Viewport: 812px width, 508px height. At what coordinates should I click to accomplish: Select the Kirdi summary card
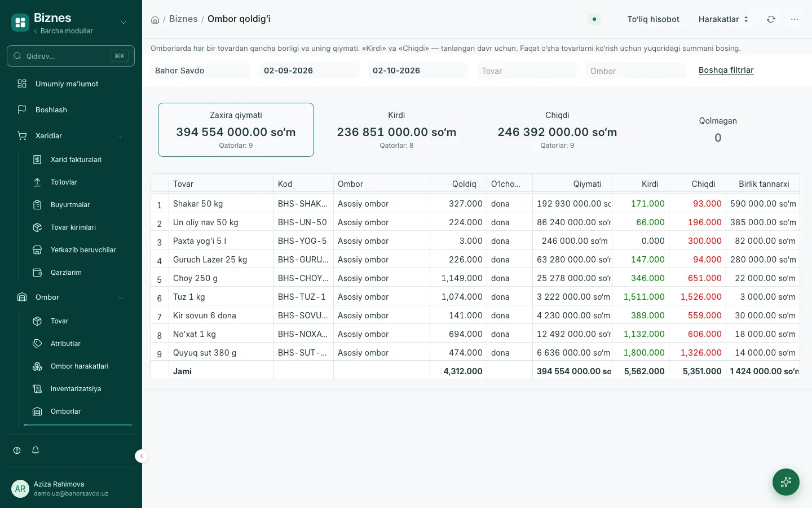point(396,130)
